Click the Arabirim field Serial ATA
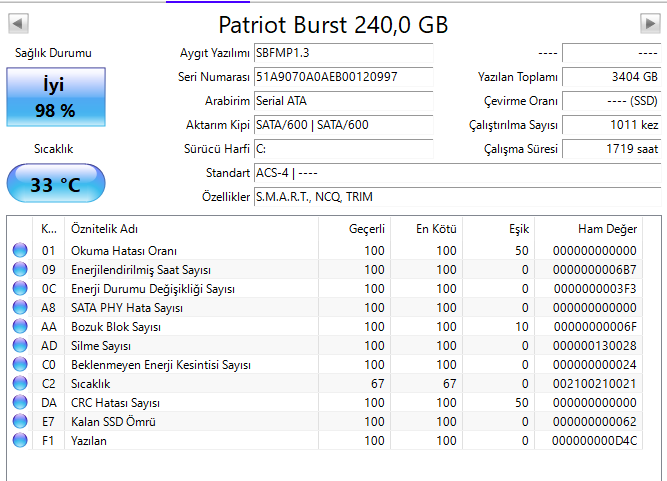Image resolution: width=667 pixels, height=481 pixels. point(344,101)
